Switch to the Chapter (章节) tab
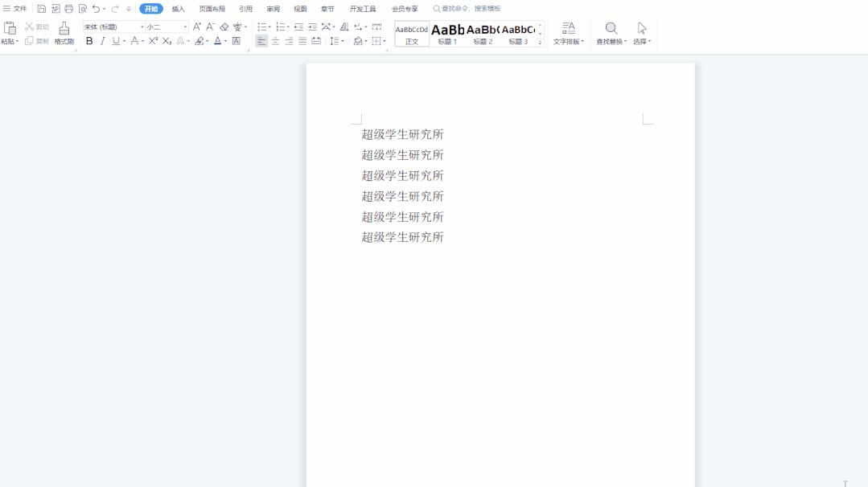Viewport: 868px width, 487px height. pyautogui.click(x=327, y=9)
